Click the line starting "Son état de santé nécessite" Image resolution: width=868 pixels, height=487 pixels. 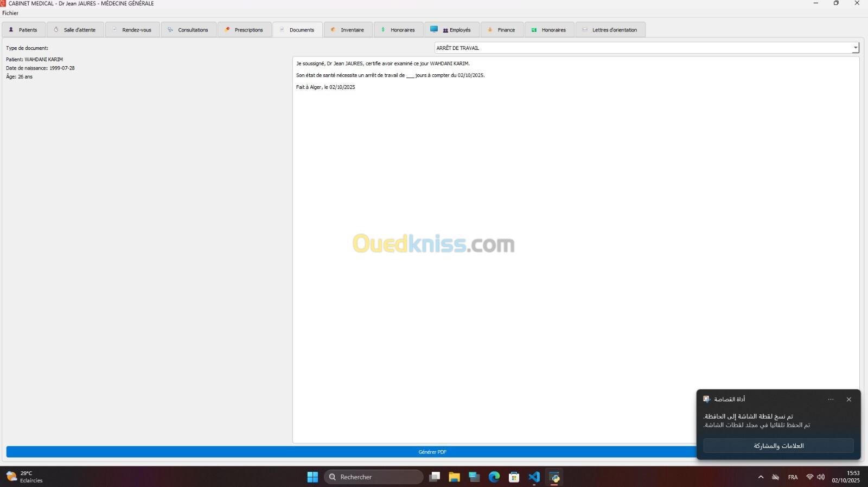coord(391,75)
